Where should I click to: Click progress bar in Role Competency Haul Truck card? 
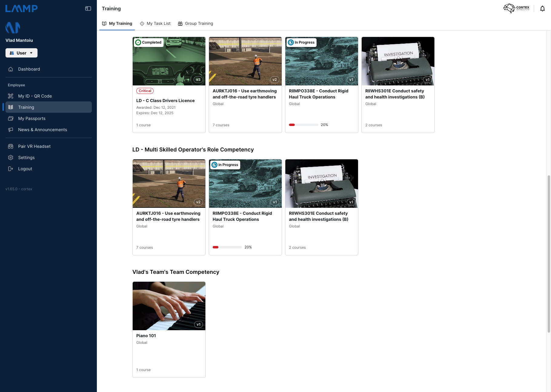[x=227, y=247]
